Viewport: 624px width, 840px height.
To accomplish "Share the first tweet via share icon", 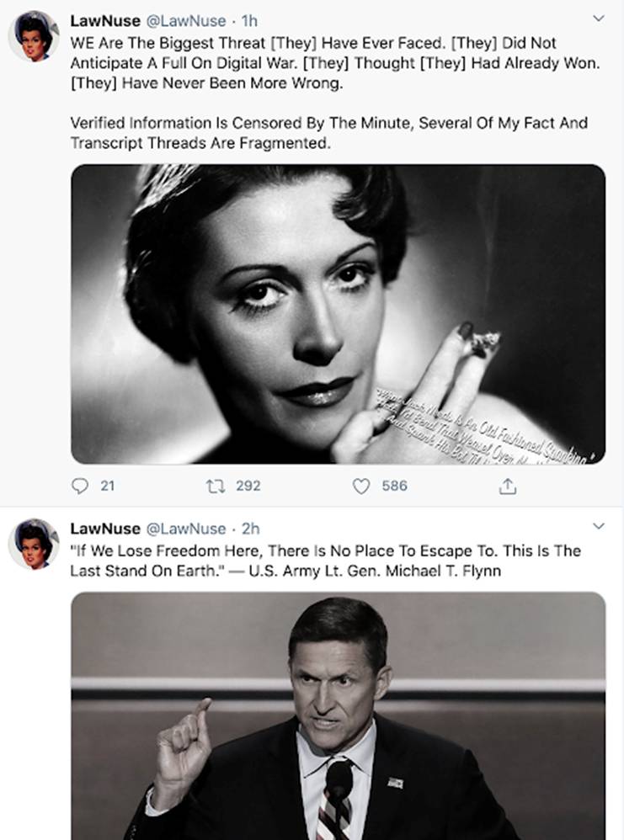I will tap(508, 486).
